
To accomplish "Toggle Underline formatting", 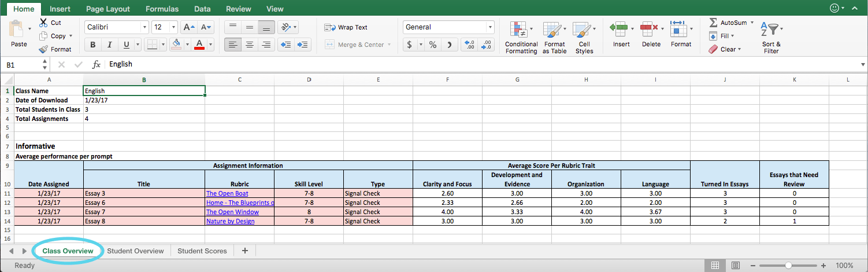I will tap(126, 45).
